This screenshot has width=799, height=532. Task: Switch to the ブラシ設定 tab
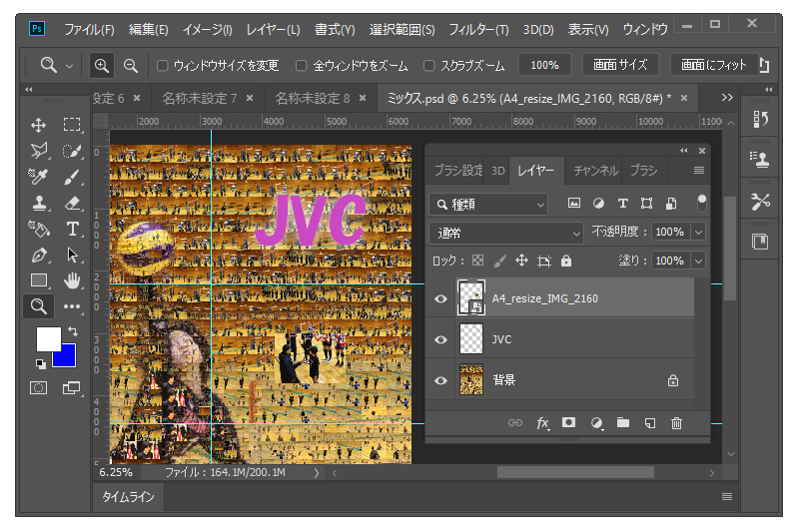click(458, 171)
